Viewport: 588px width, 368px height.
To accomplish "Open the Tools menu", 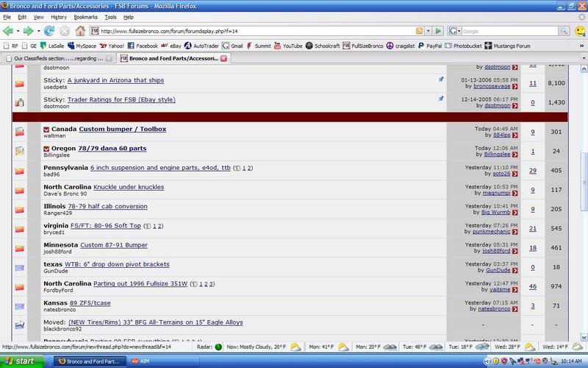I will tap(110, 17).
